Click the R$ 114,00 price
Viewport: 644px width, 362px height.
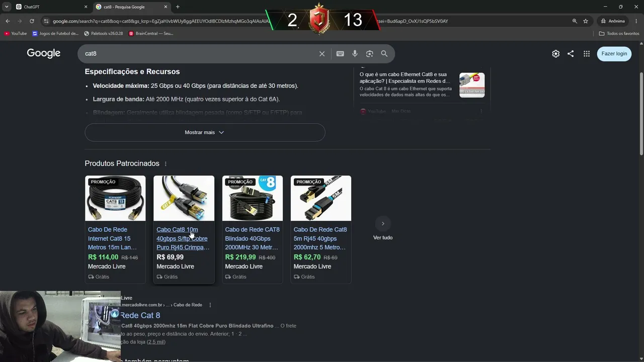103,257
